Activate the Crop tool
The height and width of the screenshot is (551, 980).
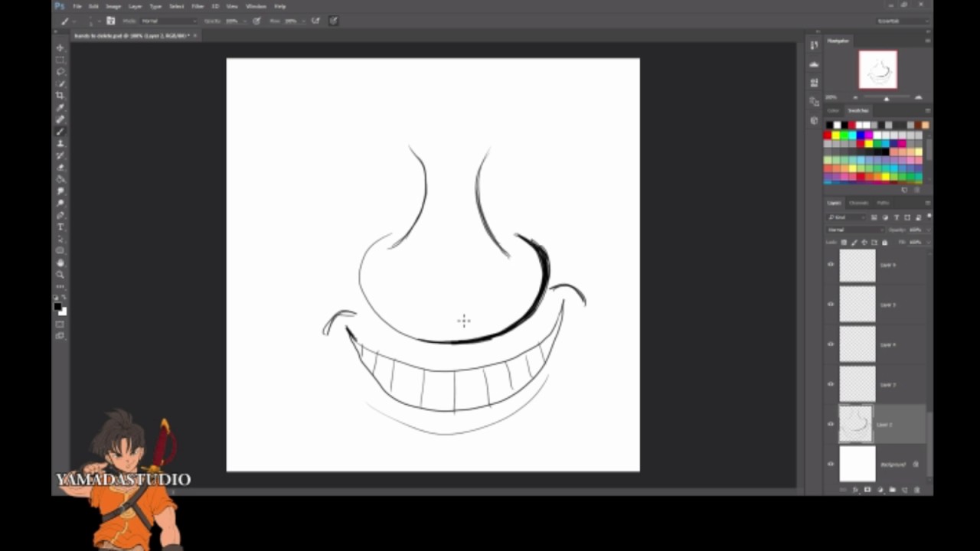pos(60,95)
